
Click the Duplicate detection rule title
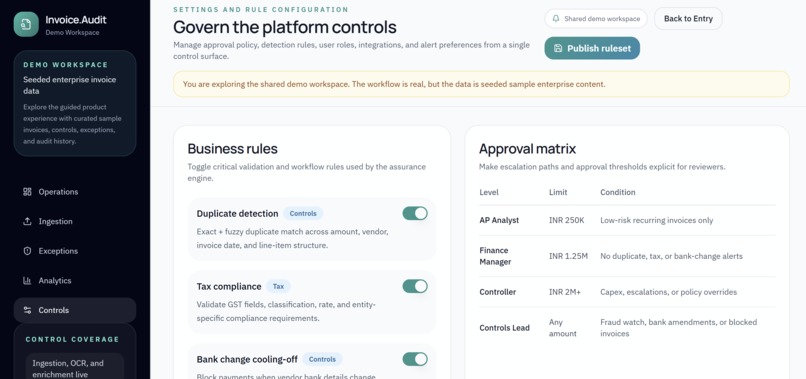coord(237,213)
